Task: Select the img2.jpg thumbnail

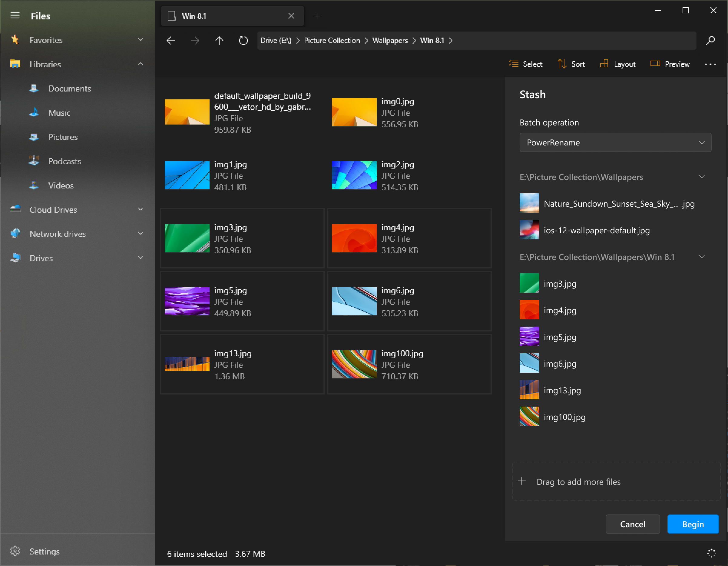Action: (354, 175)
